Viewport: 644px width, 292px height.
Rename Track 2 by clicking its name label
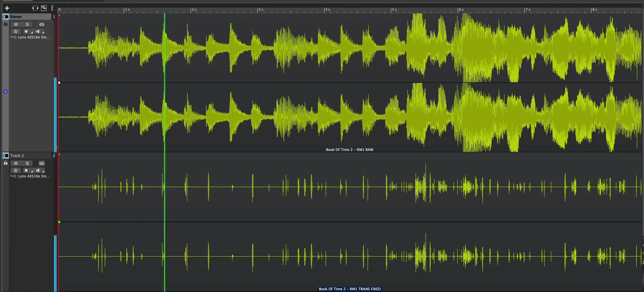[x=17, y=155]
